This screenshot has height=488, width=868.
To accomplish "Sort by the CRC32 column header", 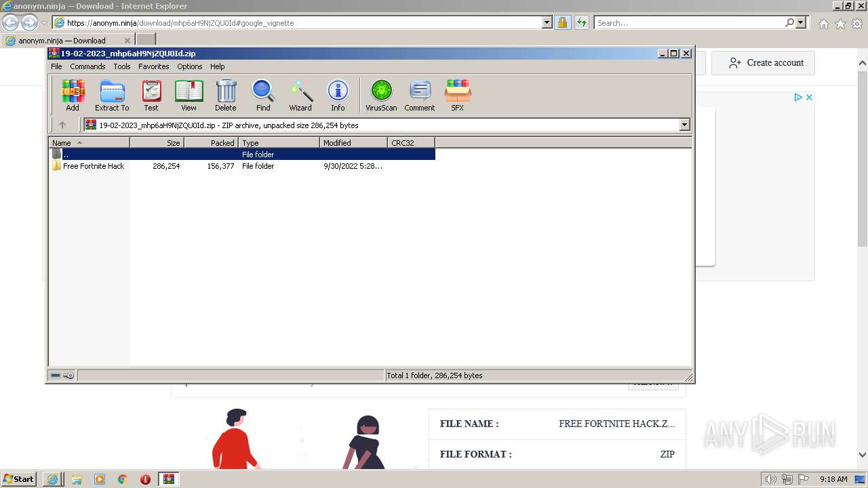I will [411, 142].
